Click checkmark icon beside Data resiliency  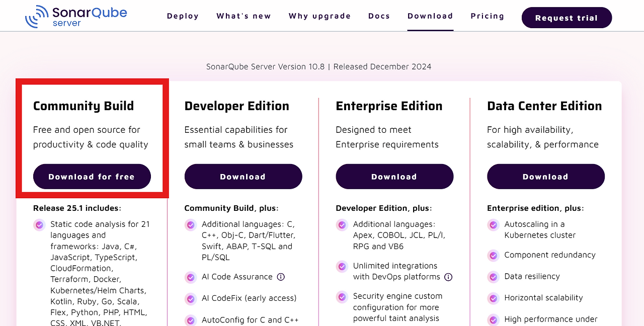(x=493, y=277)
